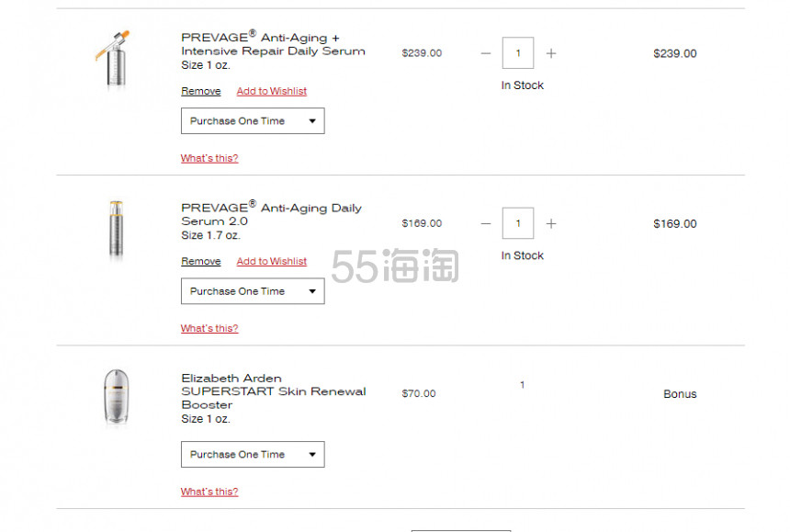Image resolution: width=790 pixels, height=532 pixels.
Task: Increase quantity of Anti-Aging Daily Serum 2.0
Action: coord(551,223)
